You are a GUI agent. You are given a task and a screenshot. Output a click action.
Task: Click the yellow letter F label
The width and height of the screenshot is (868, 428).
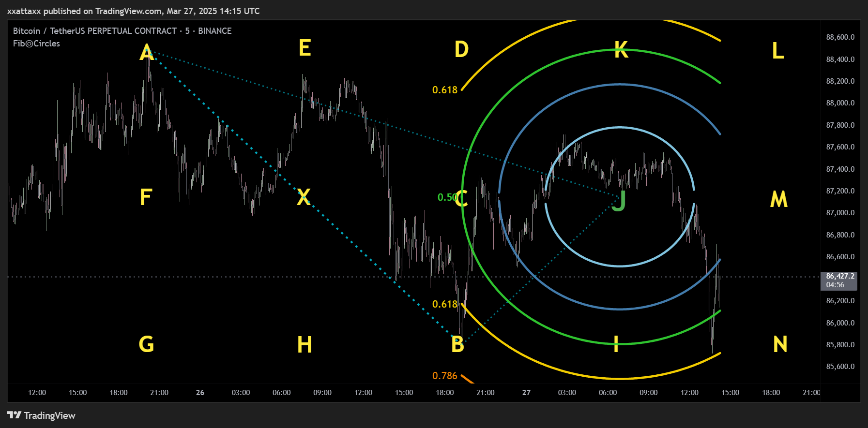pos(146,197)
